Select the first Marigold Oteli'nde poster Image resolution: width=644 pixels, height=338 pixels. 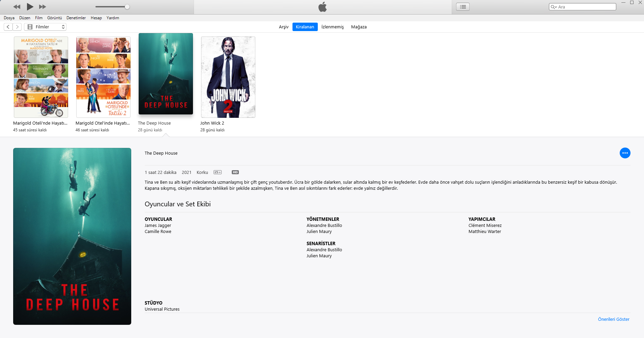41,77
